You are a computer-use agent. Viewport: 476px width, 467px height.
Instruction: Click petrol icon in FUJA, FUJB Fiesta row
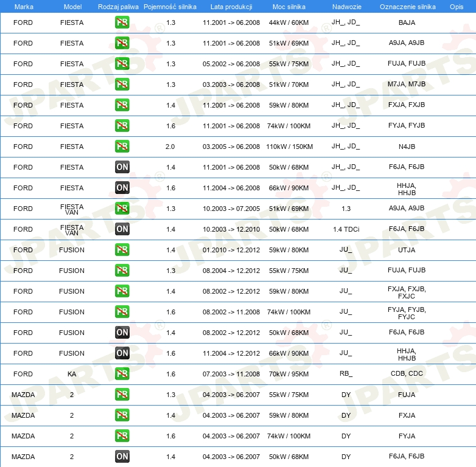122,64
